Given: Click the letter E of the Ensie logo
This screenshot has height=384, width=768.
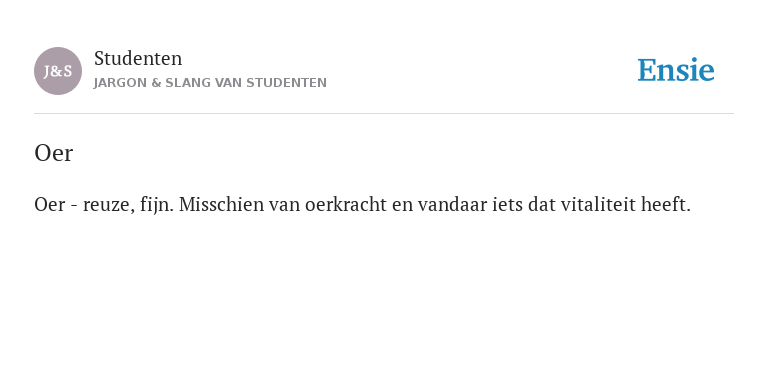Looking at the screenshot, I should tap(647, 70).
